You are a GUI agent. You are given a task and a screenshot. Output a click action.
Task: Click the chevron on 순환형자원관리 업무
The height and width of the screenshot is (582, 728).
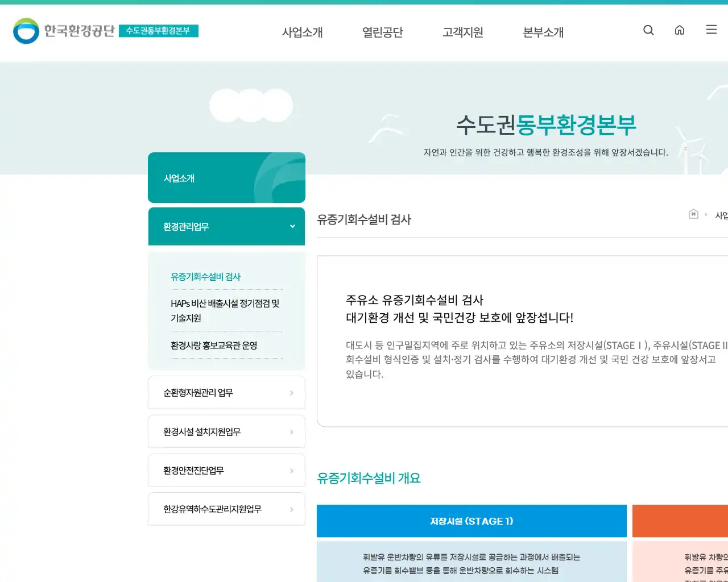tap(292, 392)
